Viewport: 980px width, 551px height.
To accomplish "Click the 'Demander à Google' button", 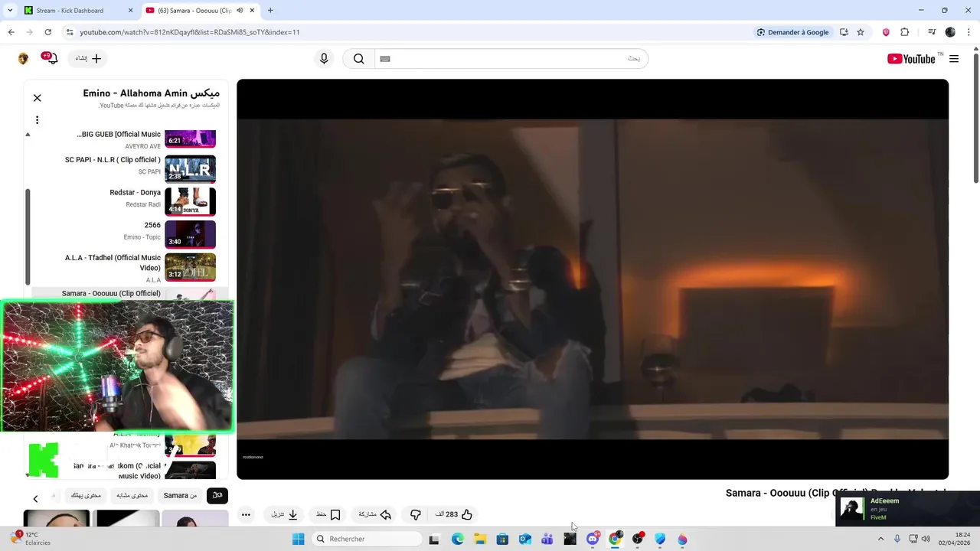I will point(792,32).
